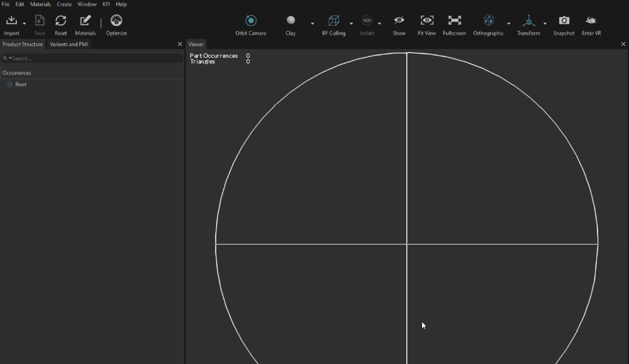Open the Orthographic dropdown arrow
629x364 pixels.
pyautogui.click(x=509, y=23)
